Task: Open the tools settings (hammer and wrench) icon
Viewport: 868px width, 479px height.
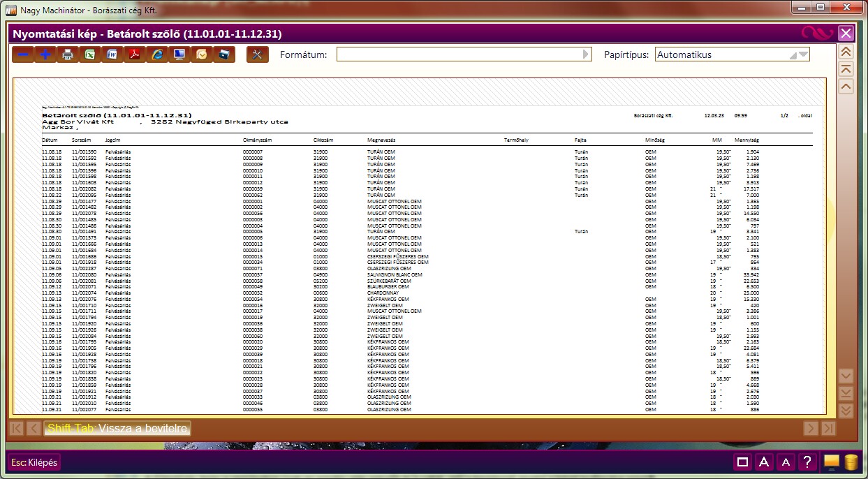Action: pyautogui.click(x=257, y=54)
